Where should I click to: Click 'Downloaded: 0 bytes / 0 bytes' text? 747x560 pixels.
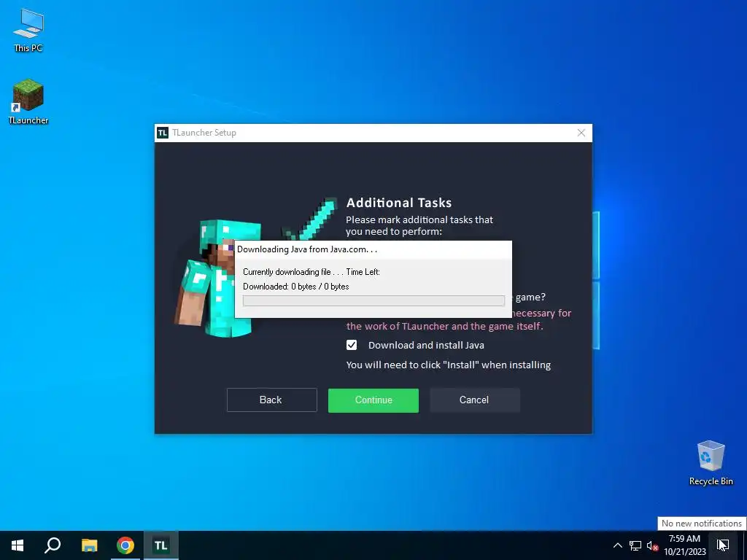296,286
